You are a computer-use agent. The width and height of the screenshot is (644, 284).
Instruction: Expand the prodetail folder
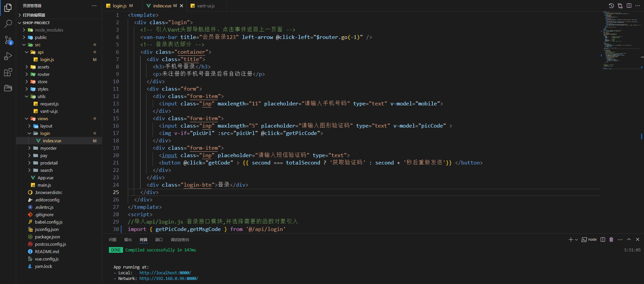point(59,163)
